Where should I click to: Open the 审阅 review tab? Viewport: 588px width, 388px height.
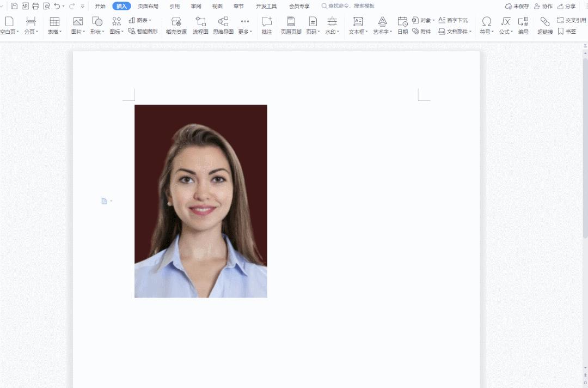click(196, 6)
